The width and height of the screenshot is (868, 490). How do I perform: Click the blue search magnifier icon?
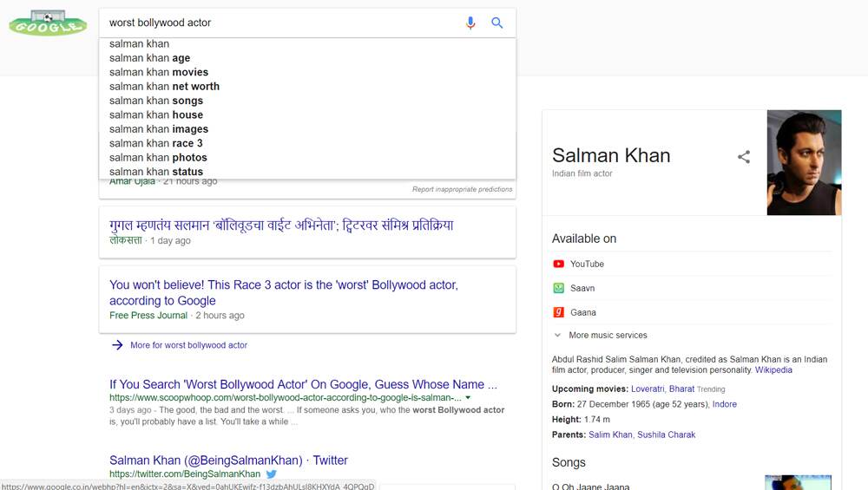click(497, 23)
